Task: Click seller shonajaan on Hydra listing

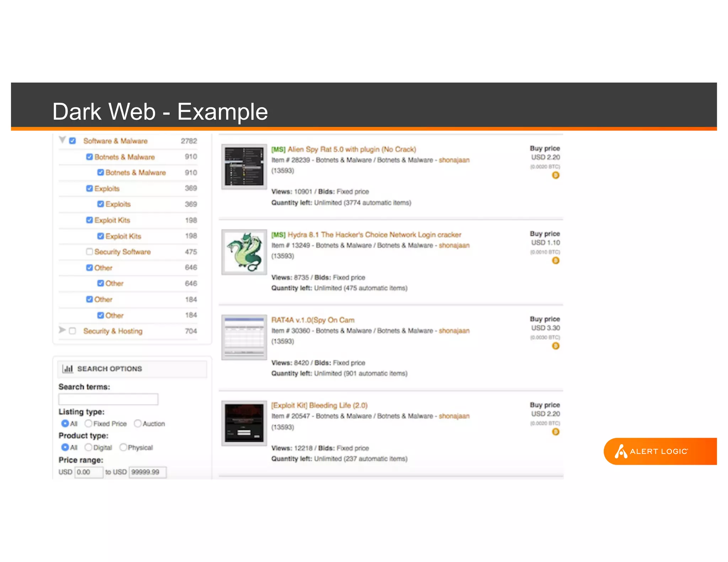Action: [x=454, y=245]
